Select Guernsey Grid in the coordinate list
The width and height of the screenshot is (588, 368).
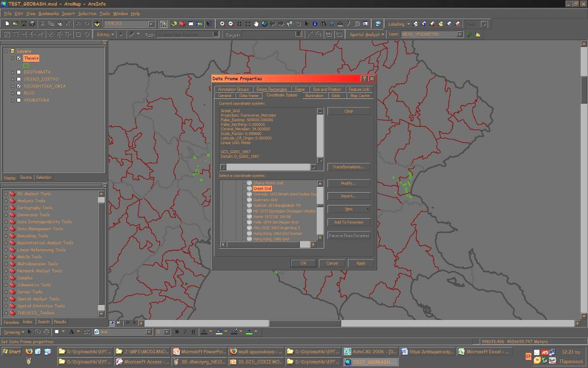(x=265, y=200)
